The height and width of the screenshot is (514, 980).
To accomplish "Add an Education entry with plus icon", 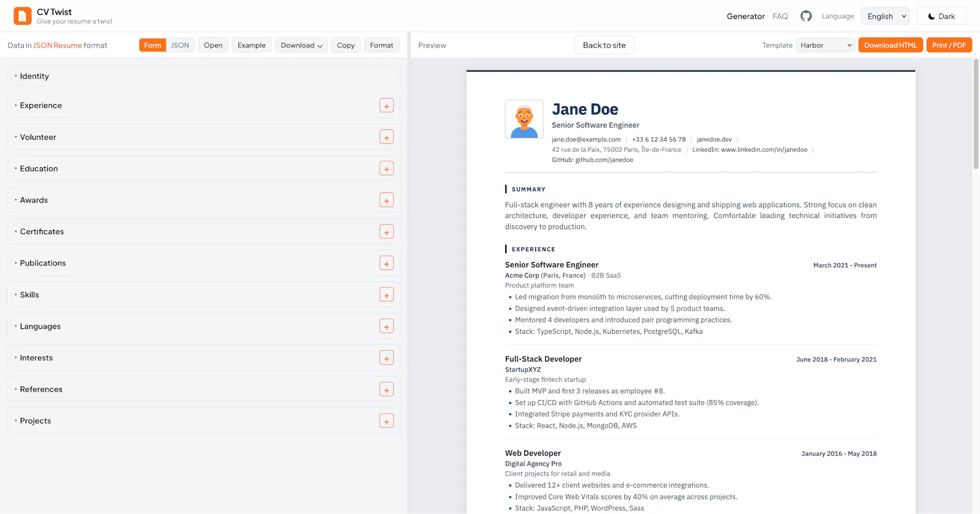I will [386, 168].
